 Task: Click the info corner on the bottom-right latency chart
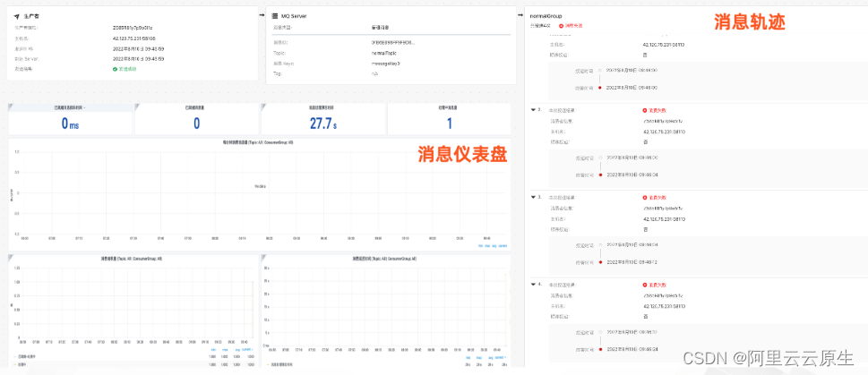(x=263, y=257)
